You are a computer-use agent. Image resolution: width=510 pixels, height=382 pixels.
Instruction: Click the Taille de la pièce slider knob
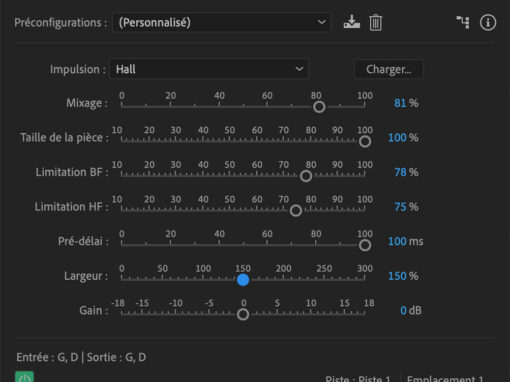click(365, 142)
